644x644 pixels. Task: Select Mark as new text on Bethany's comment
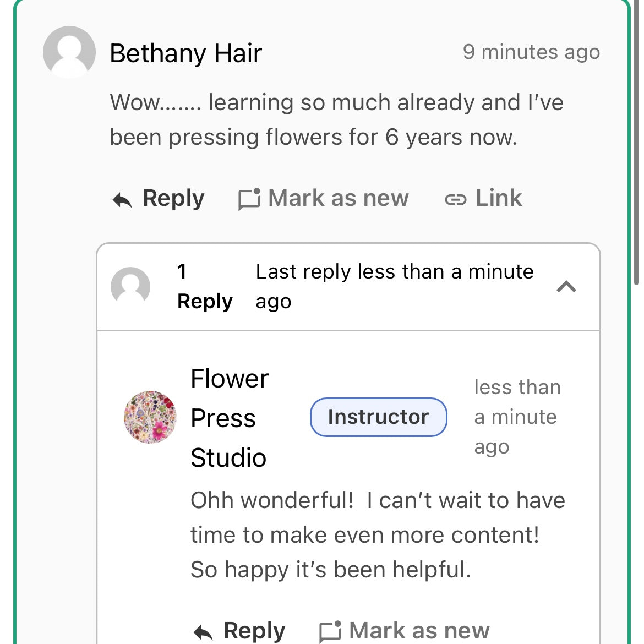tap(338, 198)
